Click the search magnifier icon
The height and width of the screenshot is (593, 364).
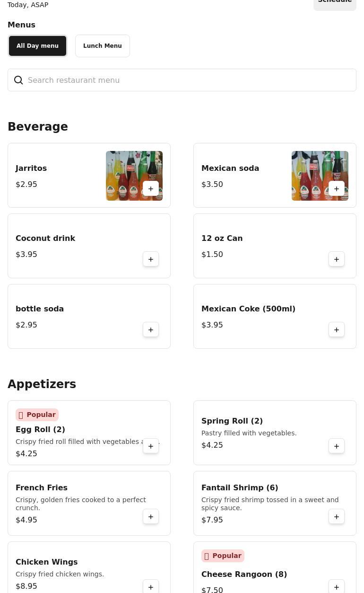point(18,80)
